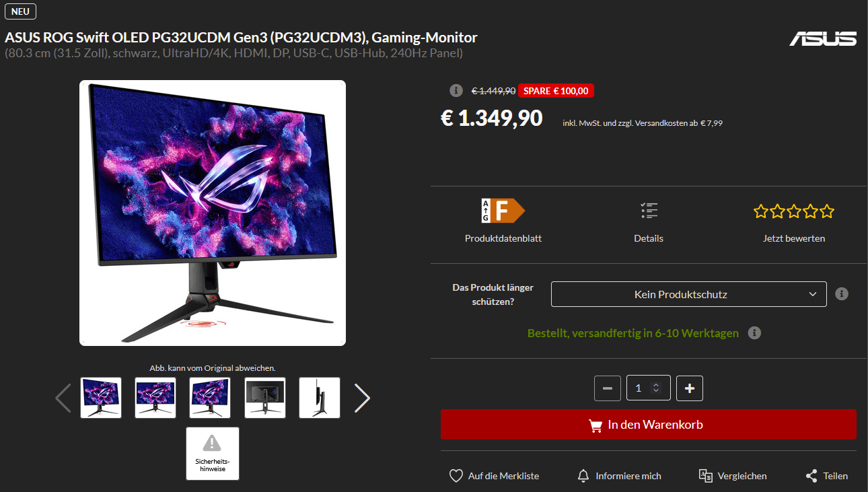
Task: Click the Vergleichen compare icon
Action: pos(706,476)
